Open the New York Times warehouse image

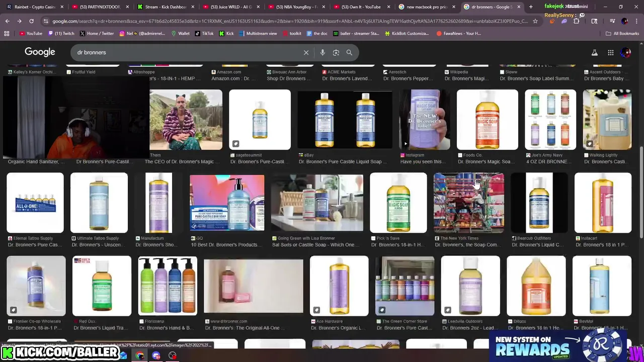click(x=469, y=203)
